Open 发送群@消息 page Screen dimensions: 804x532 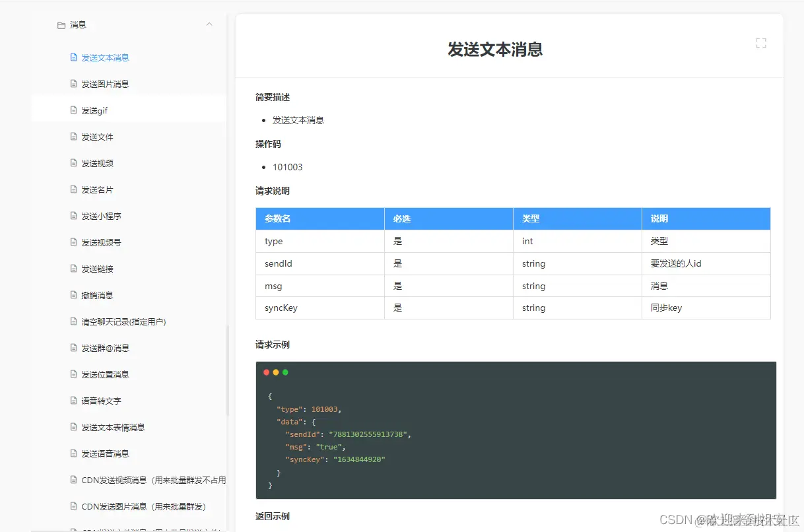pyautogui.click(x=105, y=348)
